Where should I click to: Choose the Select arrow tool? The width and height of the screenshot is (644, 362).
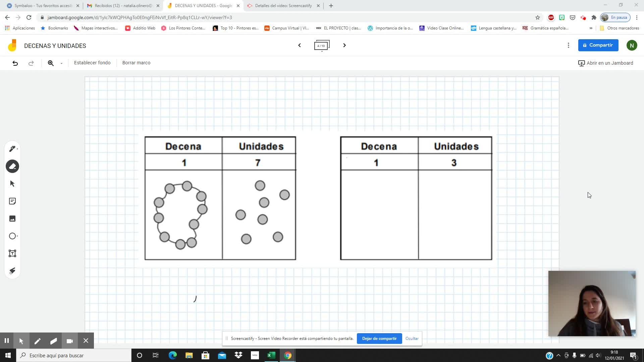(12, 184)
